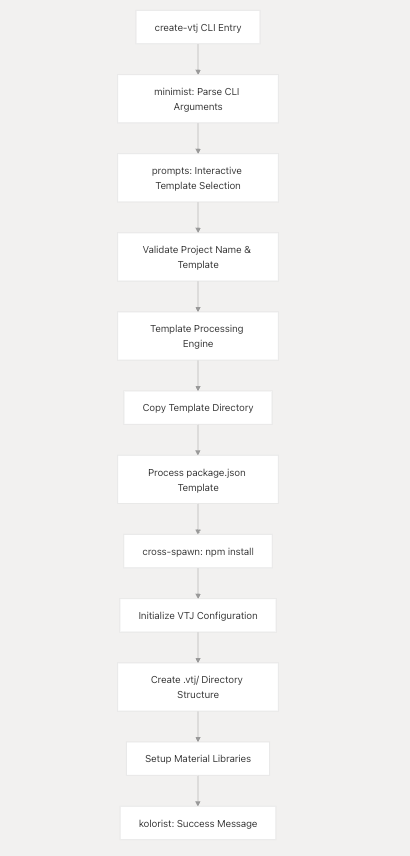Click the Copy Template Directory node
Viewport: 410px width, 856px height.
(198, 408)
